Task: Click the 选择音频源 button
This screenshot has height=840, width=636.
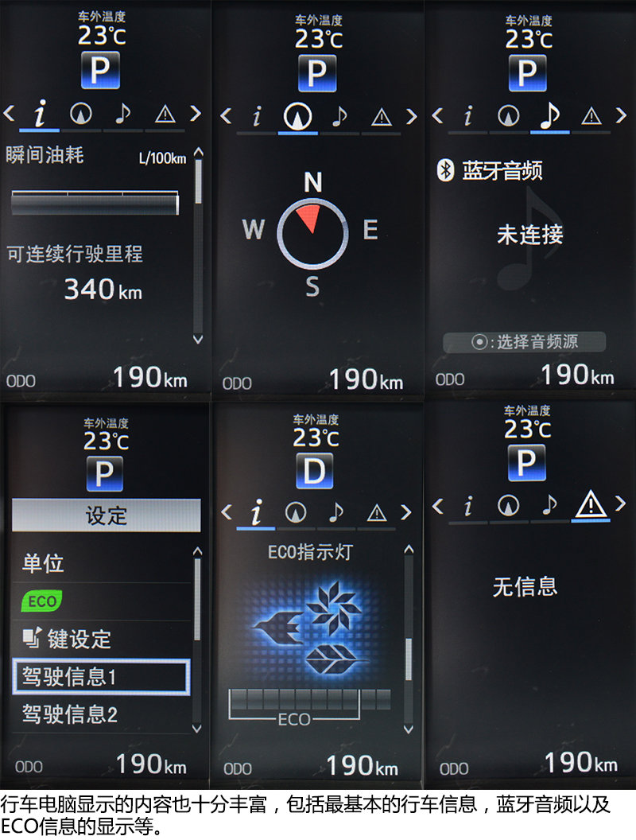Action: 524,342
